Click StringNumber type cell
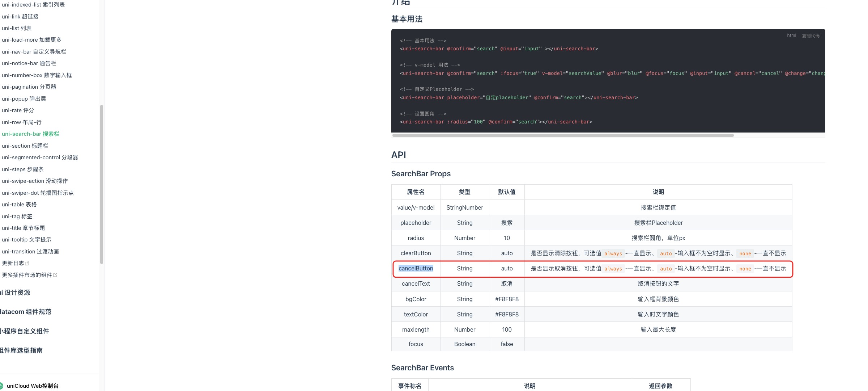The width and height of the screenshot is (868, 391). [x=465, y=208]
